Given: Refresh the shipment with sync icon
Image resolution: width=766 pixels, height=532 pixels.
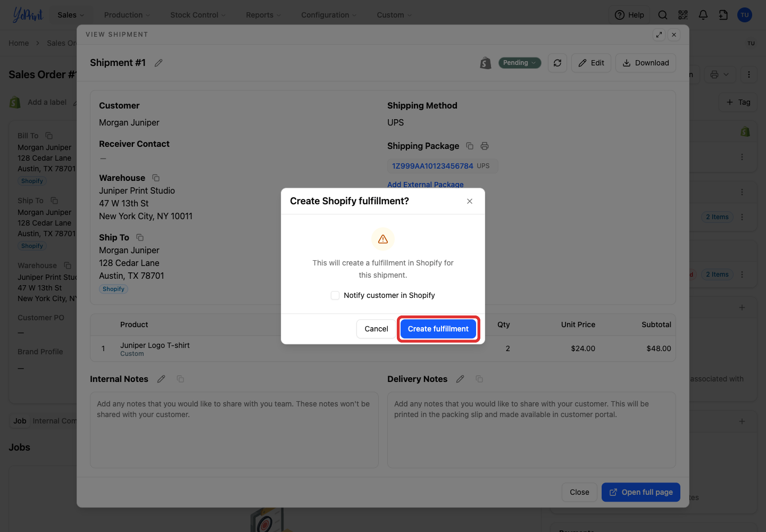Looking at the screenshot, I should [x=557, y=63].
